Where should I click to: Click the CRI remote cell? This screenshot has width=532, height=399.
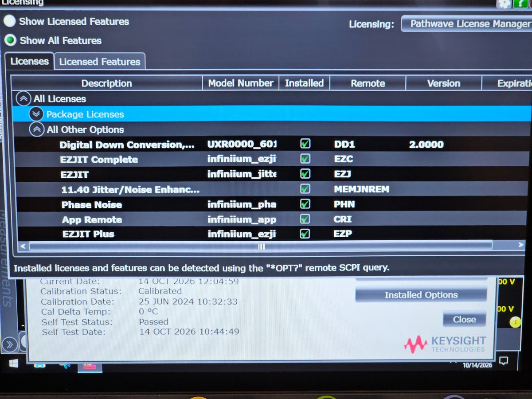coord(343,219)
